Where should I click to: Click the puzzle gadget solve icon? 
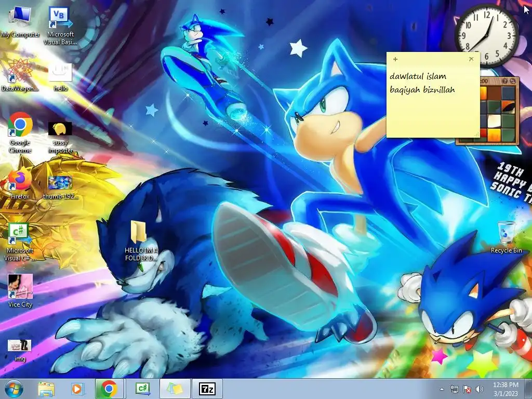pos(512,81)
